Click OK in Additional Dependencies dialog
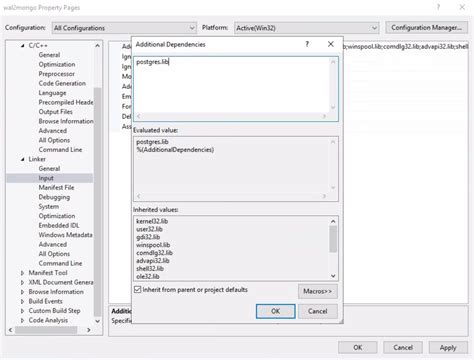This screenshot has height=360, width=474. 275,311
